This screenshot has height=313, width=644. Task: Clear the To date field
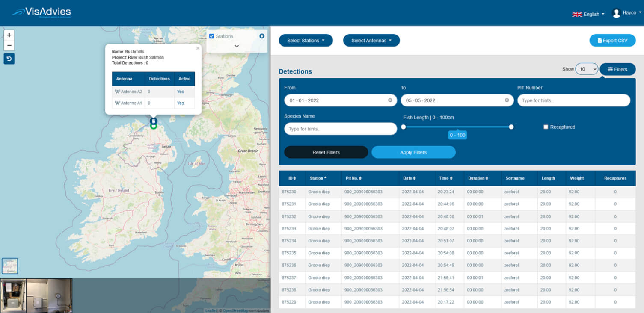tap(507, 100)
